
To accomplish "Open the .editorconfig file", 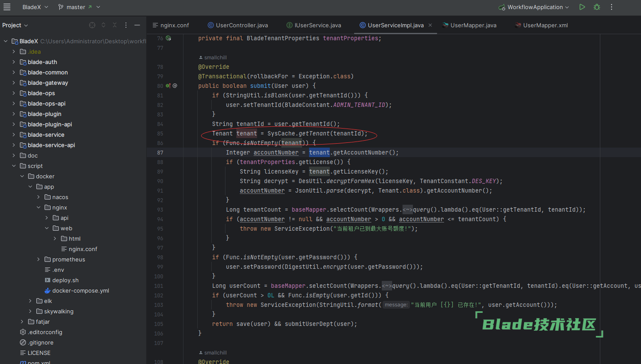I will [x=45, y=332].
